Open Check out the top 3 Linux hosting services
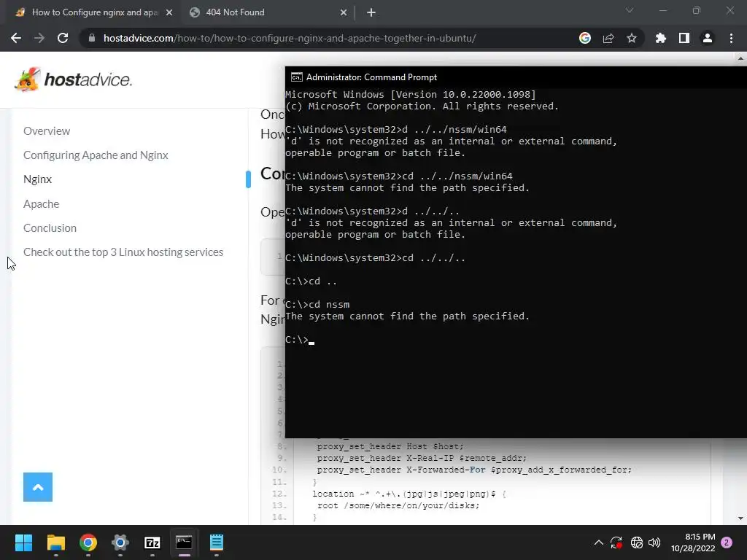 coord(123,252)
